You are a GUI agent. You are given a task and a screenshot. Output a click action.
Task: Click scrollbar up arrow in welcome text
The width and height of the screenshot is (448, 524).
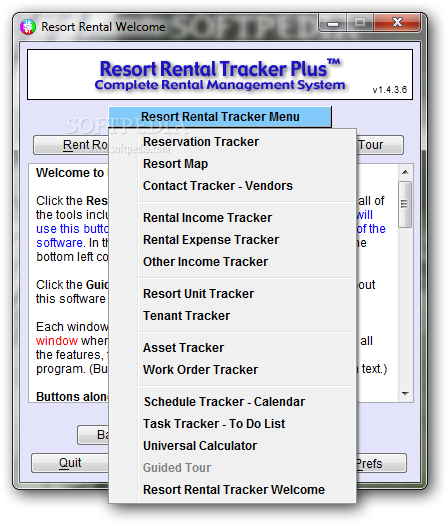pyautogui.click(x=405, y=172)
